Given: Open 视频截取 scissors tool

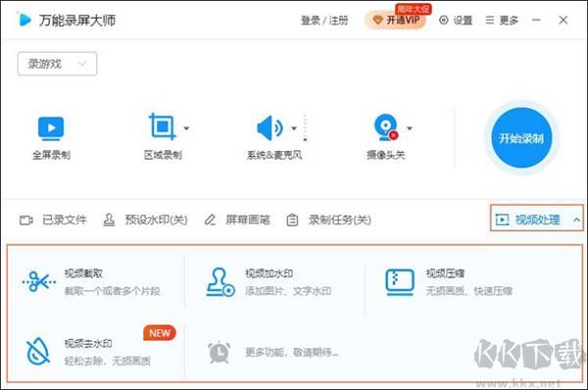Looking at the screenshot, I should 39,281.
